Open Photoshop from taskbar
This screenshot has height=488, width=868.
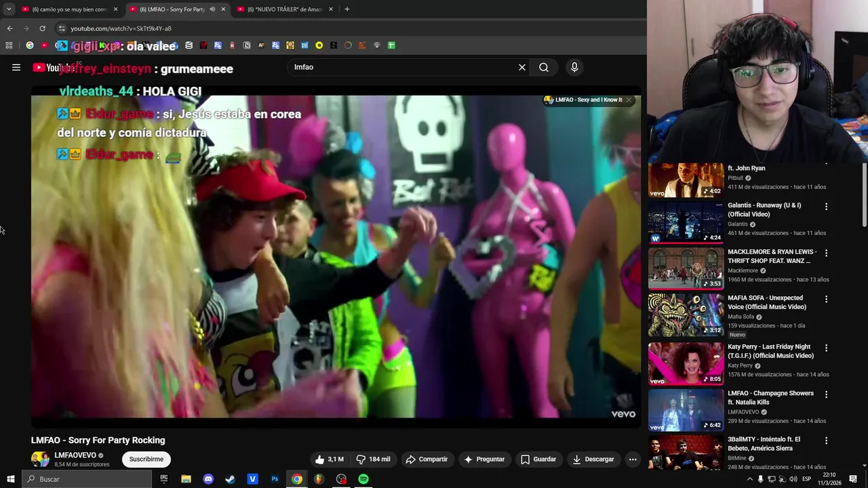275,479
